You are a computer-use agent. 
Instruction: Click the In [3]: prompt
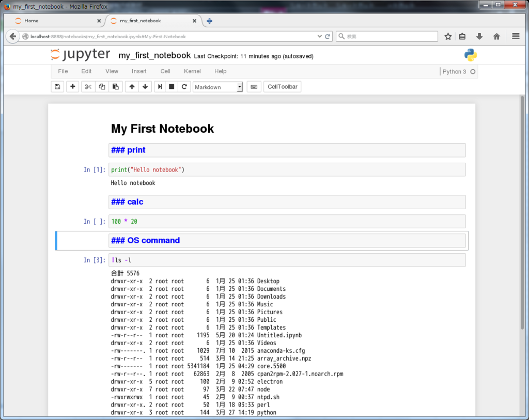tap(94, 260)
